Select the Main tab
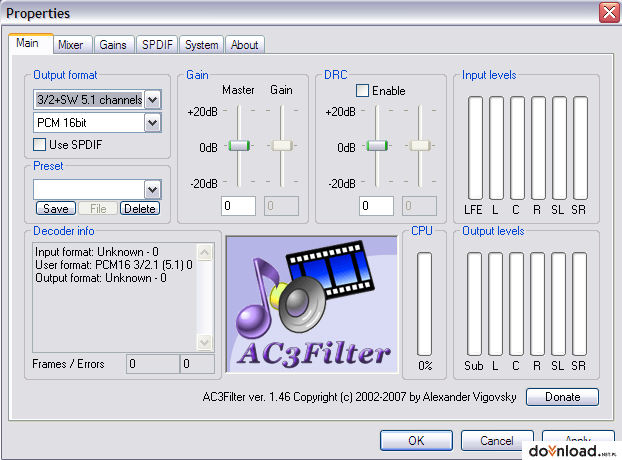Screen dimensions: 622x460 [30, 43]
